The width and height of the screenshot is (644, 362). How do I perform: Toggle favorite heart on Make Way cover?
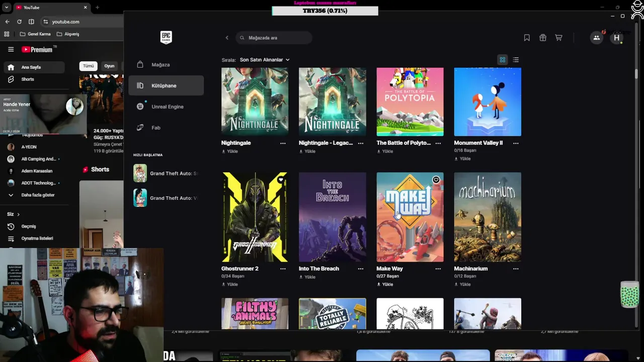point(436,179)
